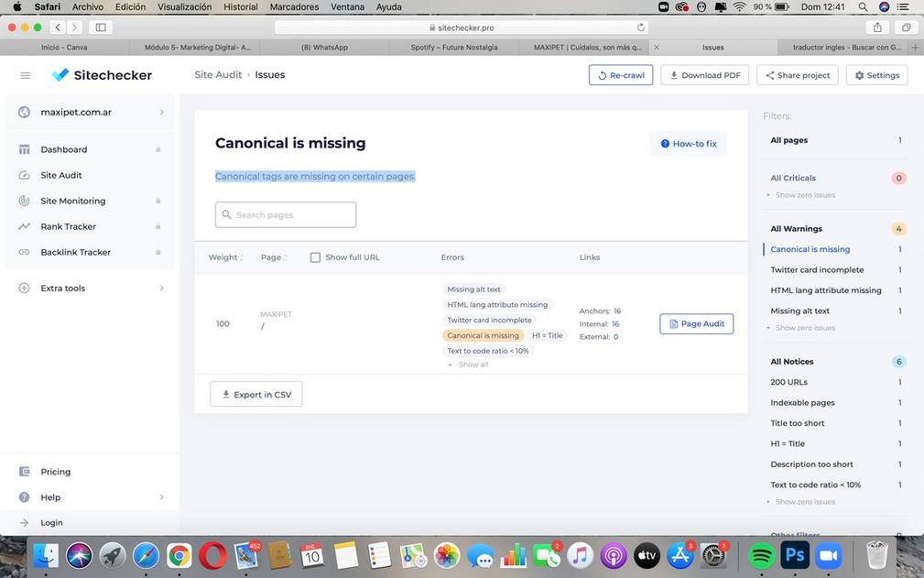Viewport: 924px width, 578px height.
Task: Click the Share project button
Action: [x=798, y=75]
